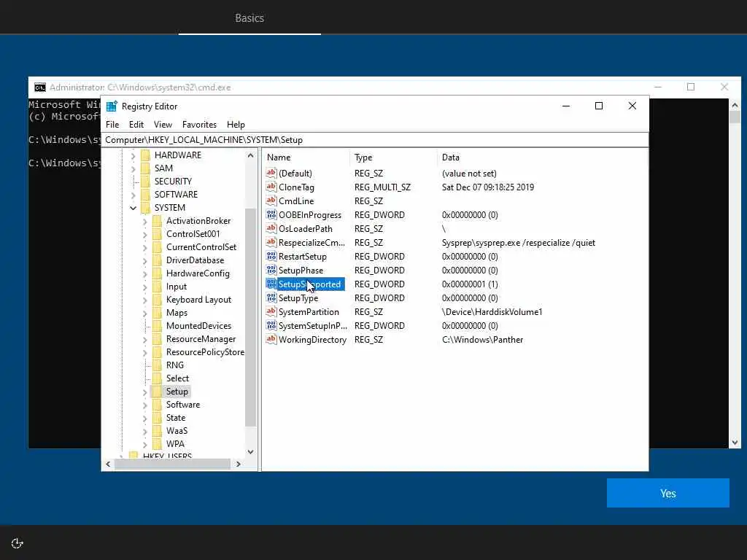Image resolution: width=747 pixels, height=560 pixels.
Task: Click the DriverDatabase folder icon
Action: tap(158, 260)
